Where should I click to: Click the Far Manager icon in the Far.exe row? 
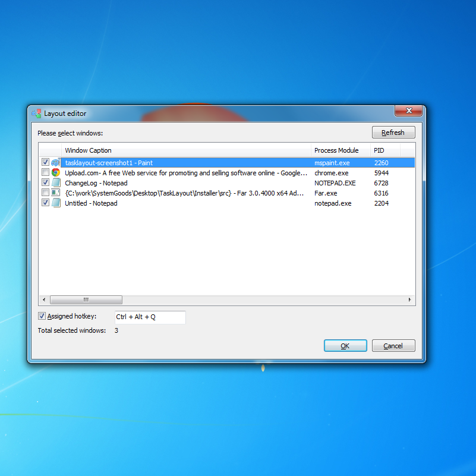point(55,193)
